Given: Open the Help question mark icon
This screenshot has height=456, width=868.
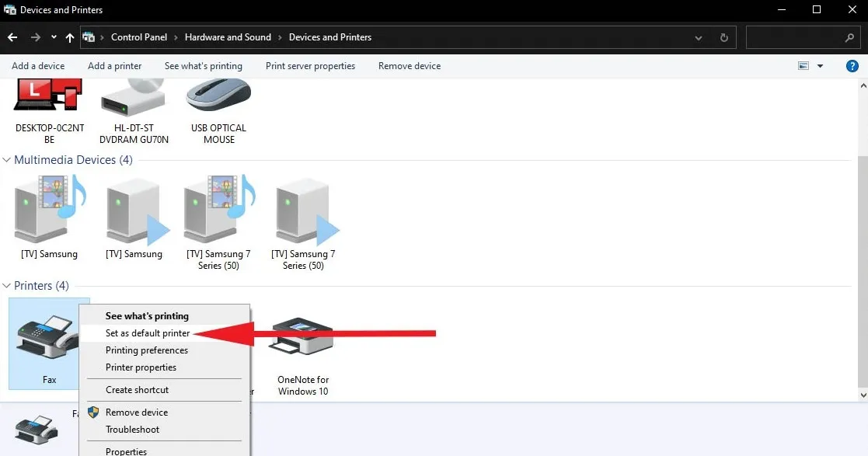Looking at the screenshot, I should pyautogui.click(x=852, y=66).
